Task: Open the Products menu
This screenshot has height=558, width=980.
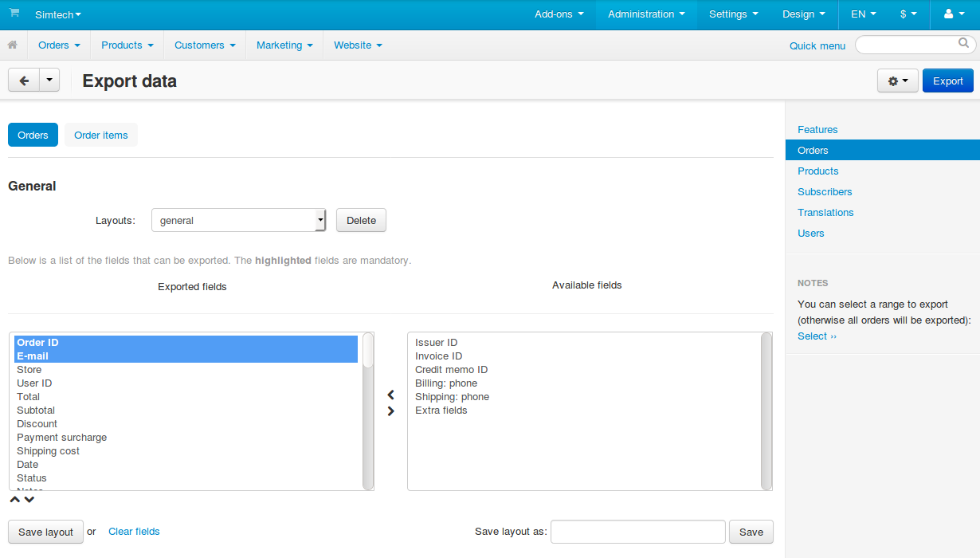Action: pos(127,45)
